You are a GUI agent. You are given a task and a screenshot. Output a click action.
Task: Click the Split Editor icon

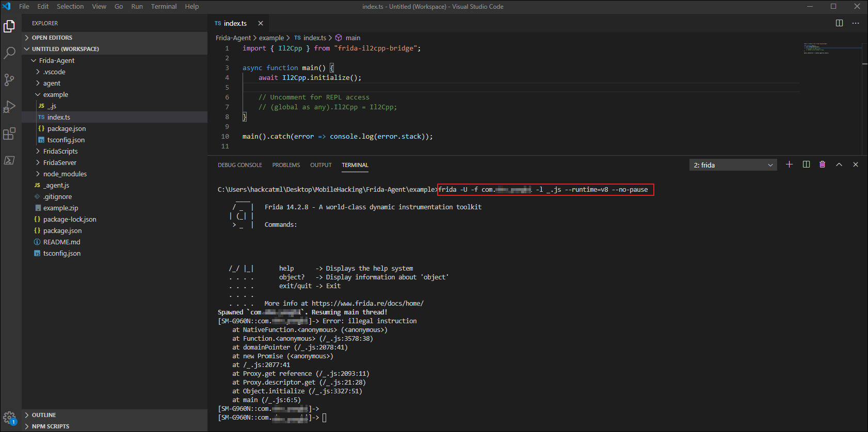pos(839,23)
